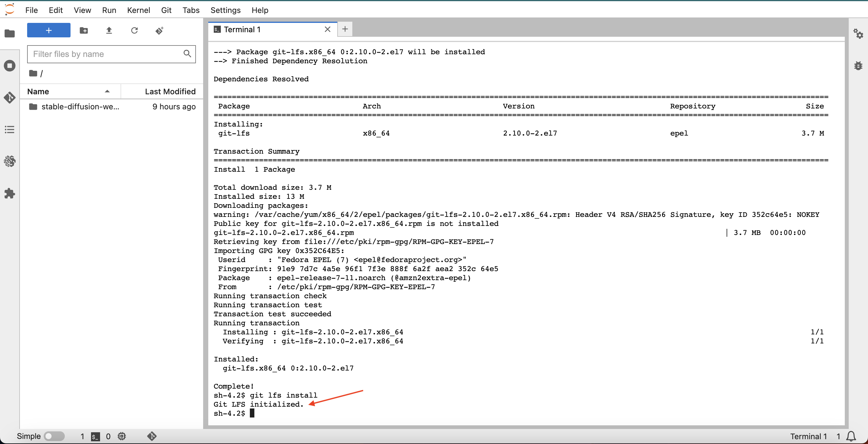Clone a Git repository from the toolbar
The width and height of the screenshot is (868, 444).
coord(159,30)
